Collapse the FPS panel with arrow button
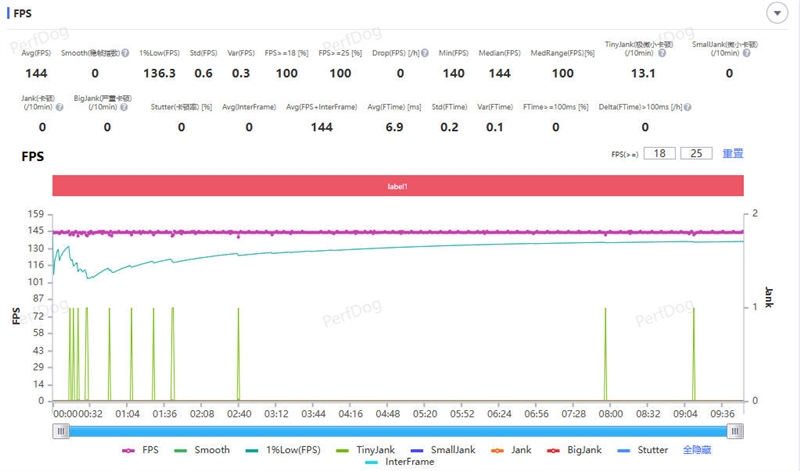The width and height of the screenshot is (800, 471). tap(776, 13)
